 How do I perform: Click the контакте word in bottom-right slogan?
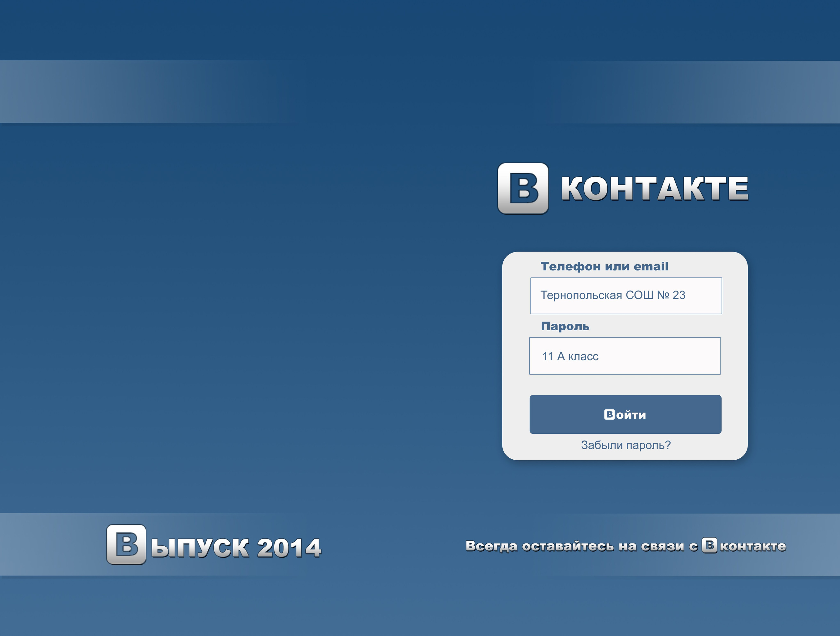pos(753,546)
